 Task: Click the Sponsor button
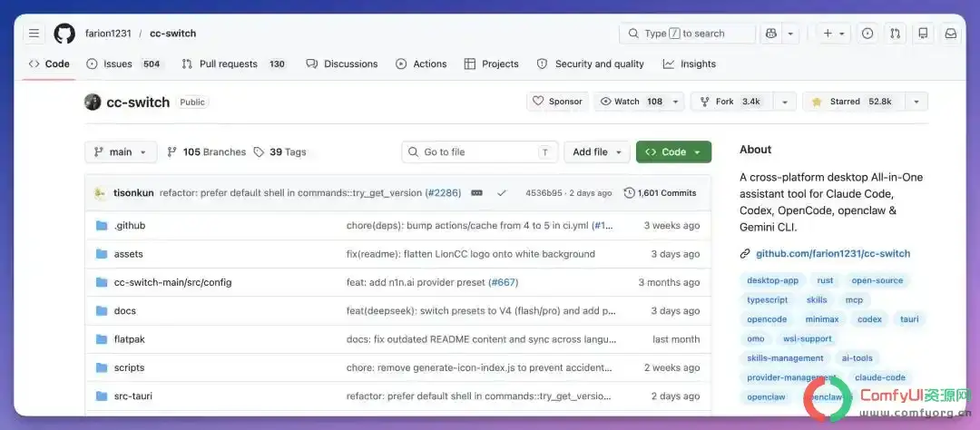(x=557, y=102)
